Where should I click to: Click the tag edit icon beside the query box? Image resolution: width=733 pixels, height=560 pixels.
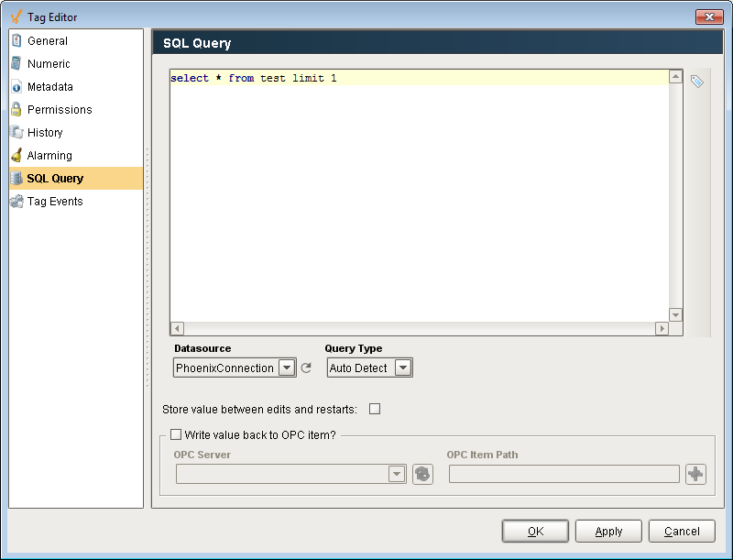(x=696, y=81)
